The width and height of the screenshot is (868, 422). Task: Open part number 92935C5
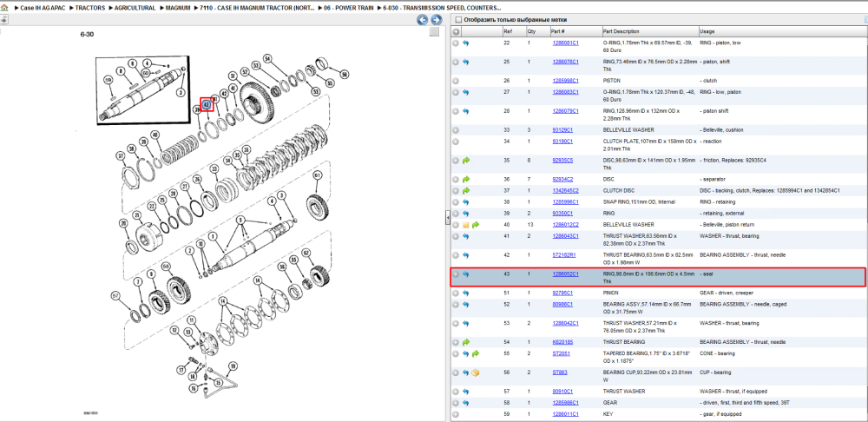[x=562, y=160]
